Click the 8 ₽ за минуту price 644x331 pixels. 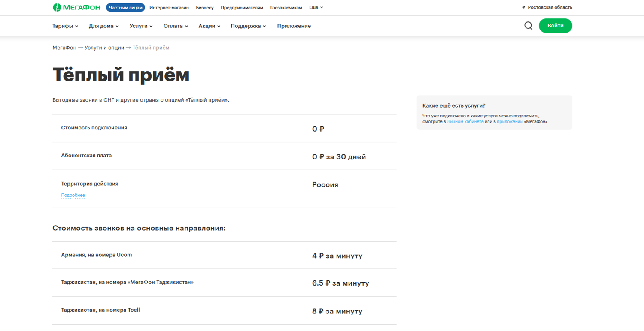coord(337,311)
